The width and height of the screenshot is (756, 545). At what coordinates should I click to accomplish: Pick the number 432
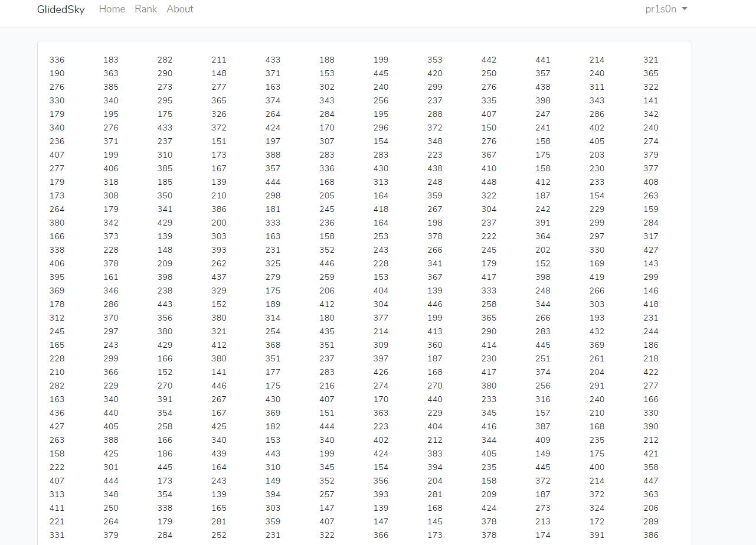pos(597,331)
